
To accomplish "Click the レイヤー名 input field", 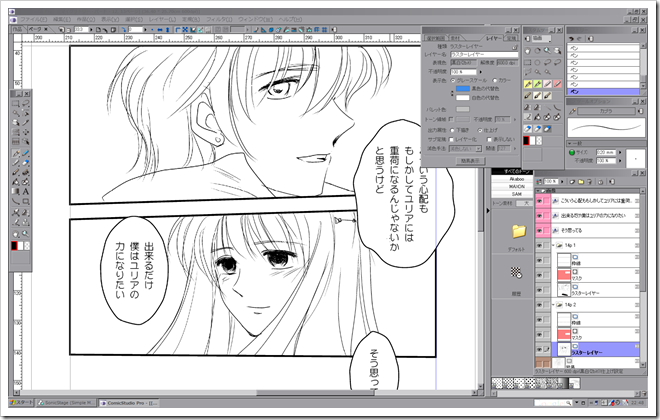I will pos(484,55).
